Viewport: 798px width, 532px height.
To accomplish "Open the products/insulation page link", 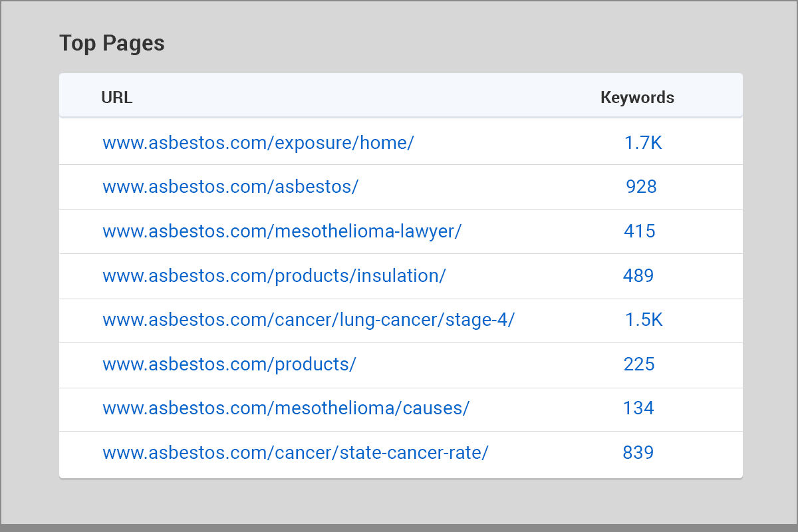I will click(x=274, y=275).
